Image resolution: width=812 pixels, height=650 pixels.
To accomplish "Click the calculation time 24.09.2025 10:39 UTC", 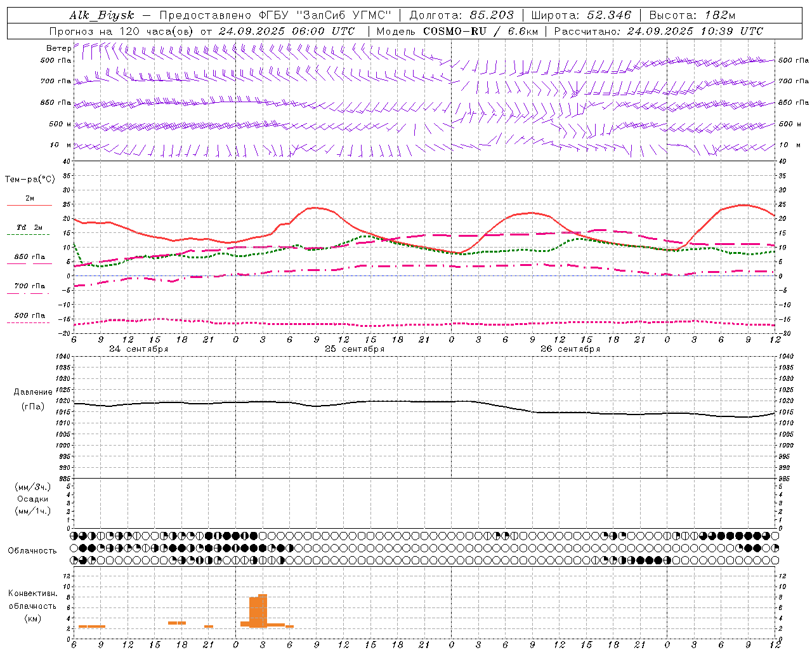I will click(695, 31).
